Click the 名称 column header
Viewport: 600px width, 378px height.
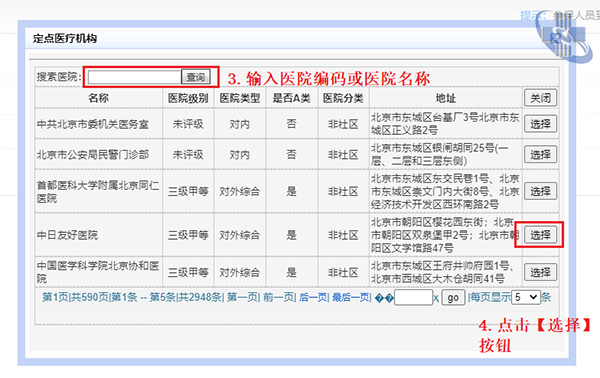[98, 98]
